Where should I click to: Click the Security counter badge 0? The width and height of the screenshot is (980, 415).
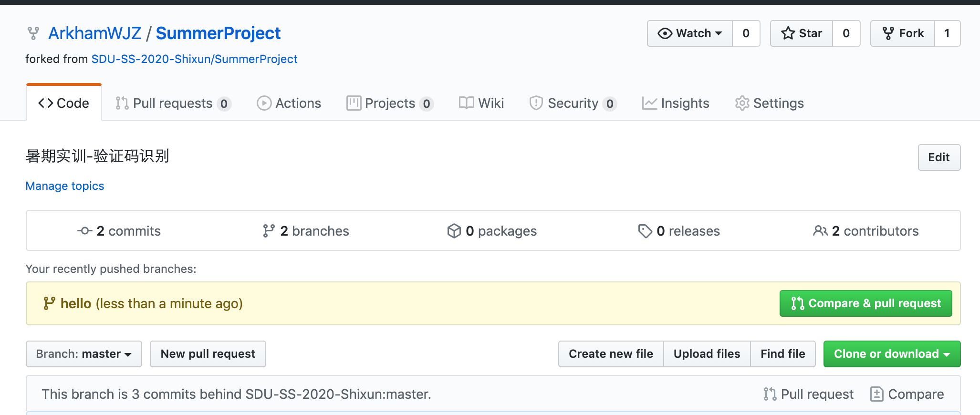click(610, 104)
